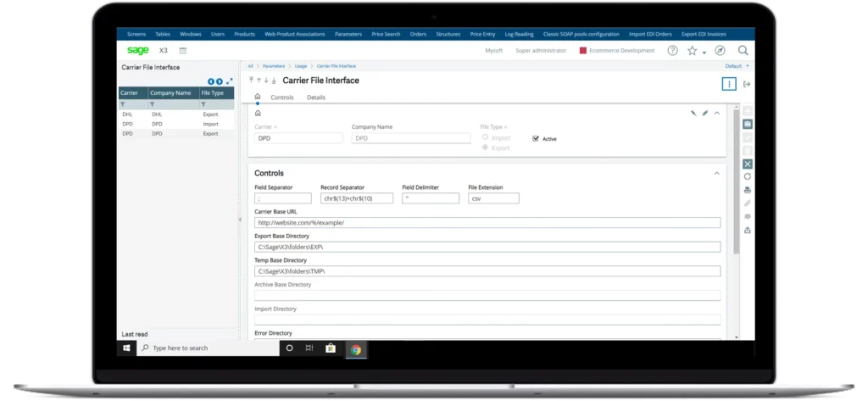Viewport: 868px width, 401px height.
Task: Click the Usage breadcrumb link
Action: 301,66
